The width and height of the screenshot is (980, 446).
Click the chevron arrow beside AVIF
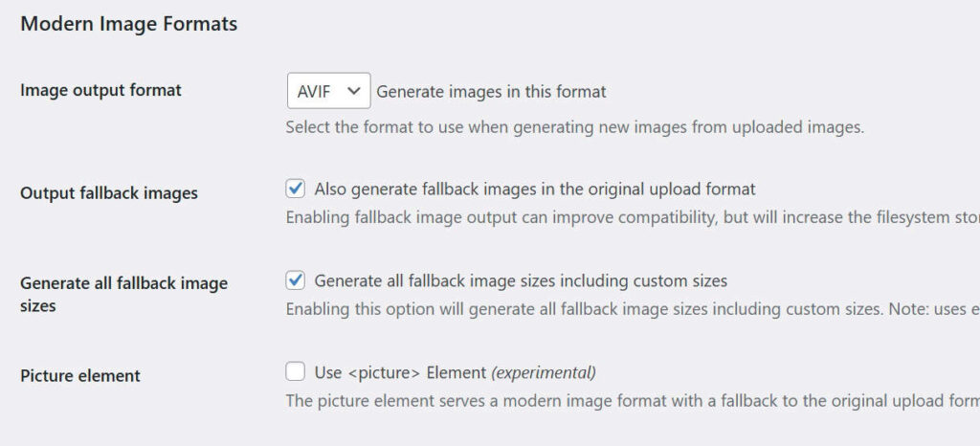[354, 91]
